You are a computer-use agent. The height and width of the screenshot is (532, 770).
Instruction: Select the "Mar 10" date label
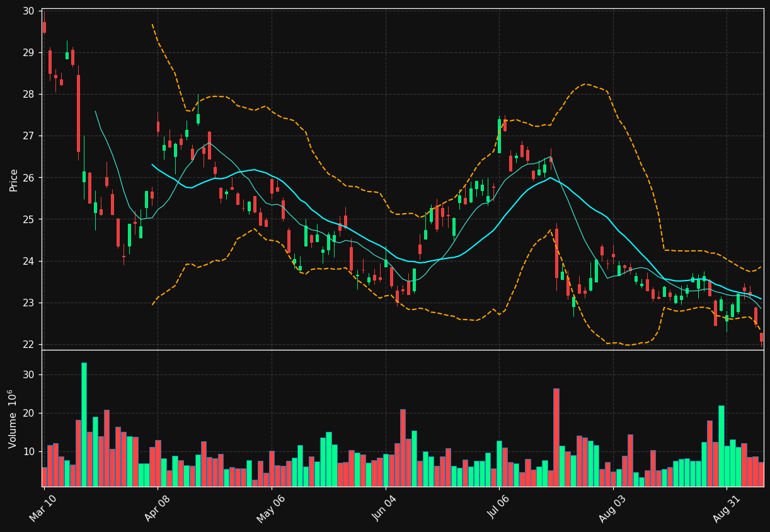43,508
